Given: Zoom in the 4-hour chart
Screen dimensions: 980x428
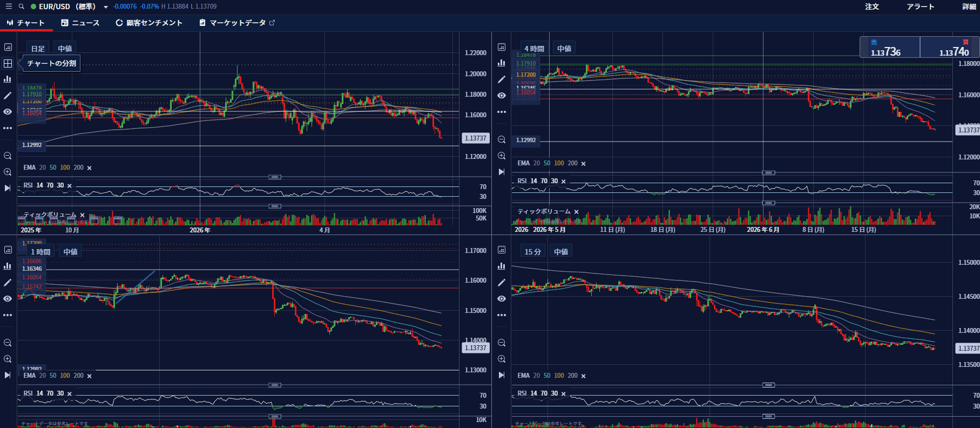Looking at the screenshot, I should (502, 156).
